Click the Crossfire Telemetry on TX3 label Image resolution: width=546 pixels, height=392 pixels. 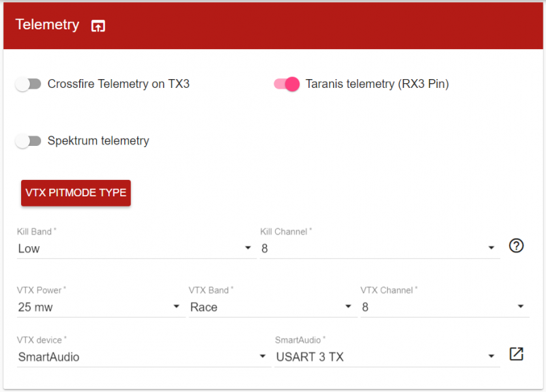point(118,85)
